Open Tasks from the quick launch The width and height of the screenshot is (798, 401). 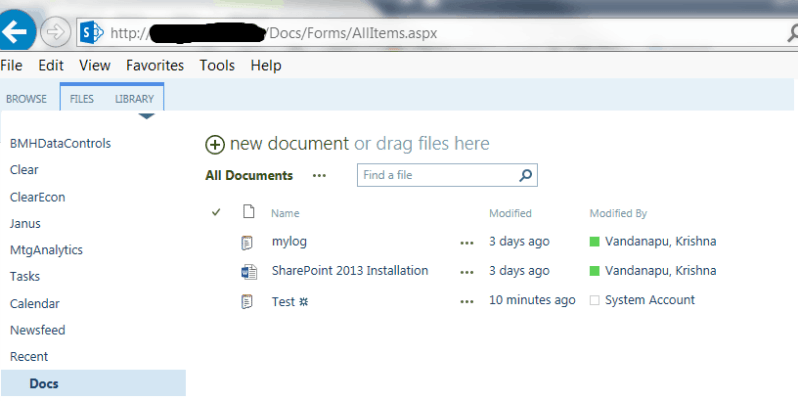[24, 276]
